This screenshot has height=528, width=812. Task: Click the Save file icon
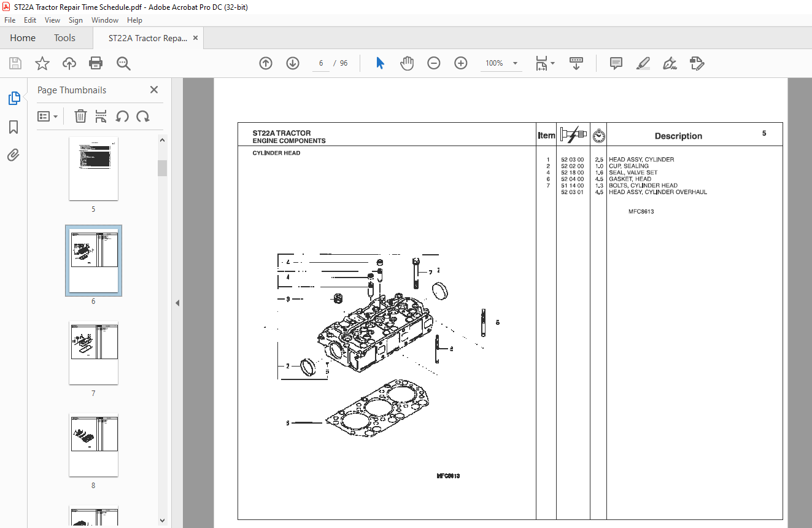click(15, 63)
